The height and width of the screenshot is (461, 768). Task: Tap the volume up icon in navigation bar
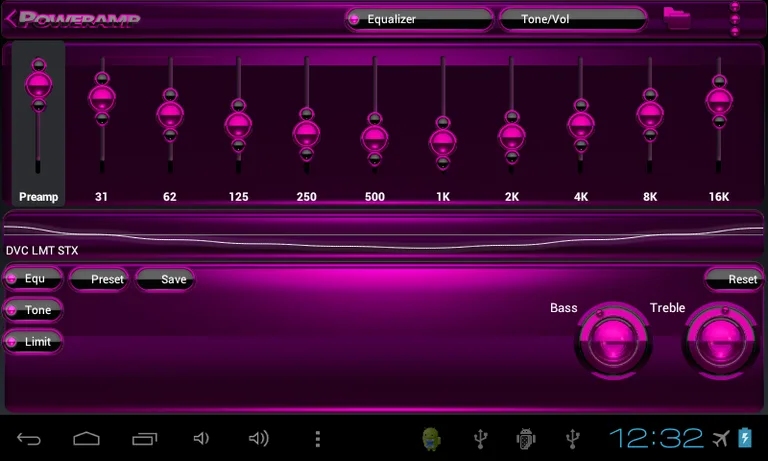click(259, 438)
